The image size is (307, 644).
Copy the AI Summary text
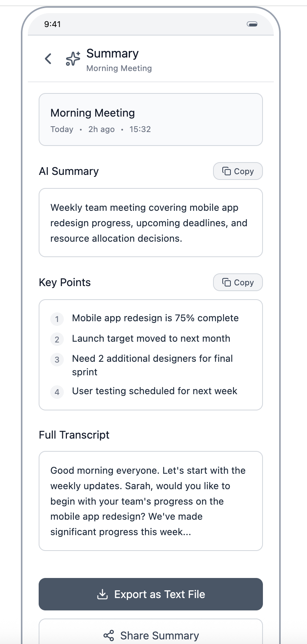[238, 171]
